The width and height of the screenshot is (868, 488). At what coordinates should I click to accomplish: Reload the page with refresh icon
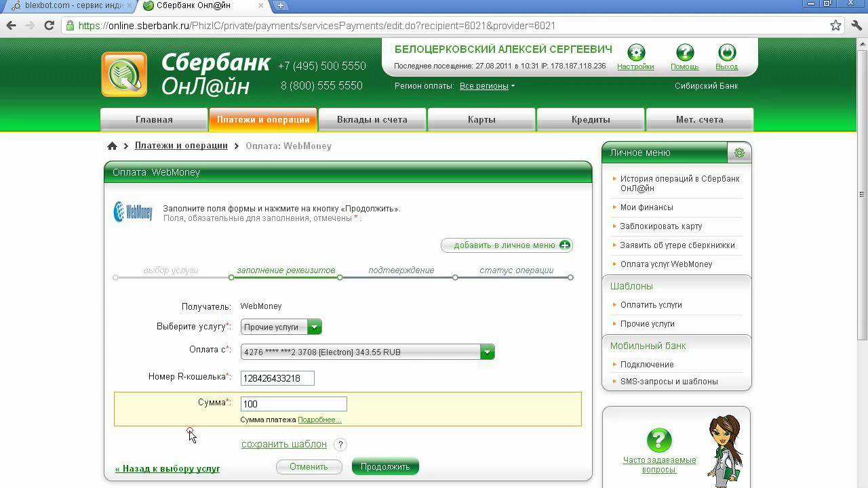pos(49,26)
